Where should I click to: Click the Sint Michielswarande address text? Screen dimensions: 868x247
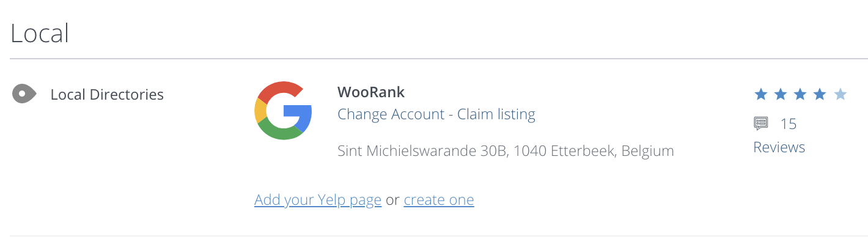pyautogui.click(x=506, y=151)
